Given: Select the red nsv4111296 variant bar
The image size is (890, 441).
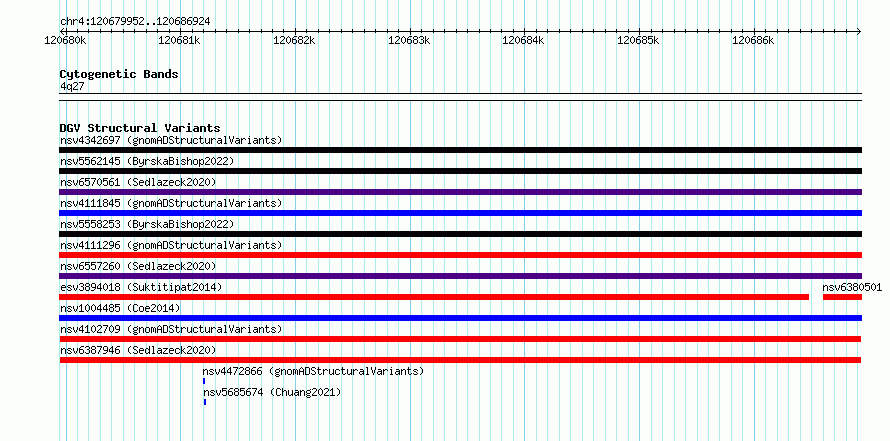Looking at the screenshot, I should [460, 255].
